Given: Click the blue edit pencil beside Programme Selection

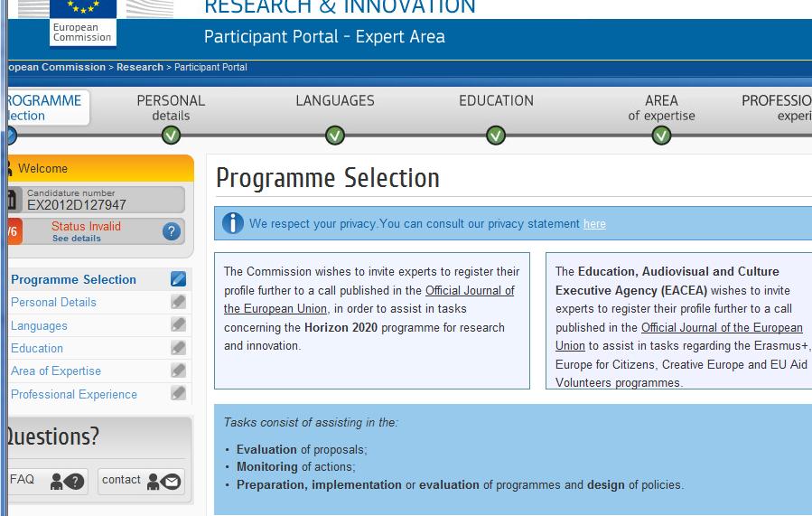Looking at the screenshot, I should pyautogui.click(x=178, y=278).
